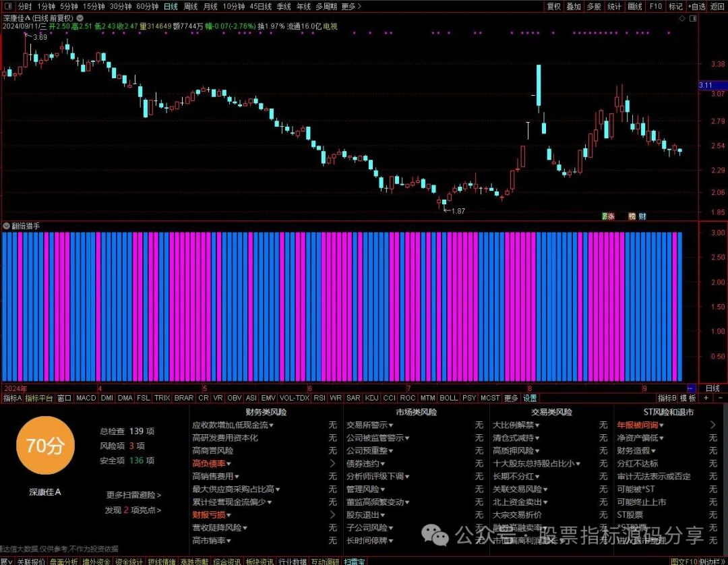Screen dimensions: 728x565
Task: Select the MACD indicator tab
Action: click(86, 398)
